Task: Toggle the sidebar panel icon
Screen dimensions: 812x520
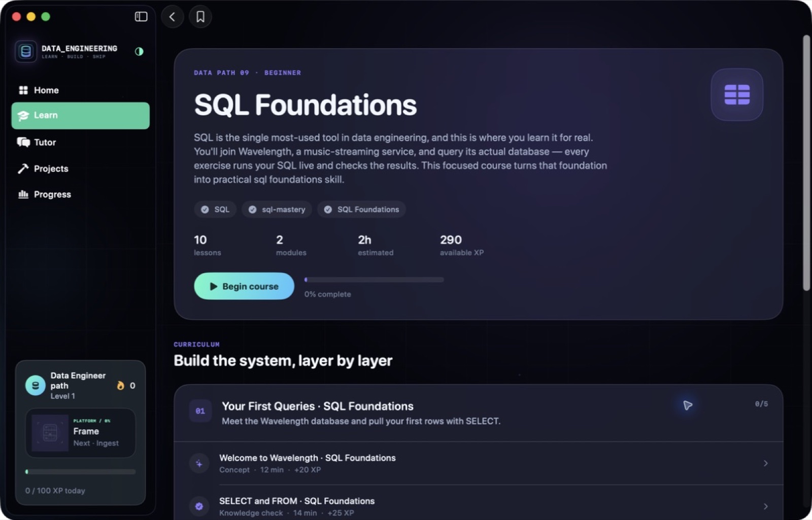Action: click(141, 17)
